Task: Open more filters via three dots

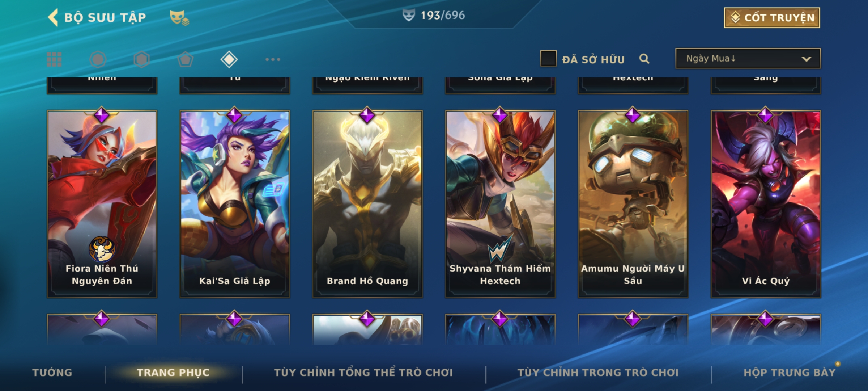Action: tap(273, 59)
